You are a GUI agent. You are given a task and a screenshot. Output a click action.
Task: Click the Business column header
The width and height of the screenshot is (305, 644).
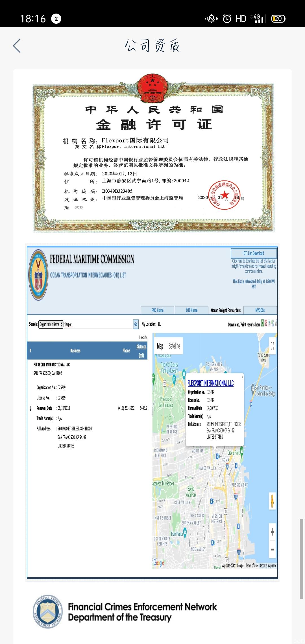pos(75,351)
